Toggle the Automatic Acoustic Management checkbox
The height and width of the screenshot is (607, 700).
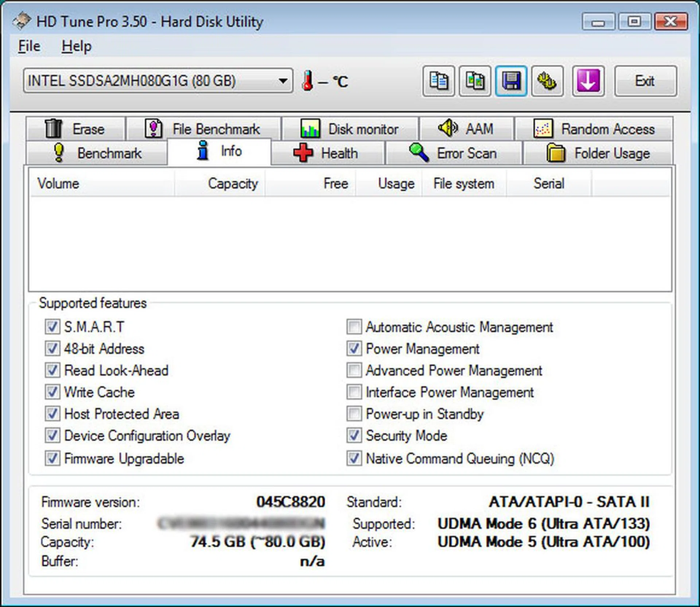click(x=354, y=327)
